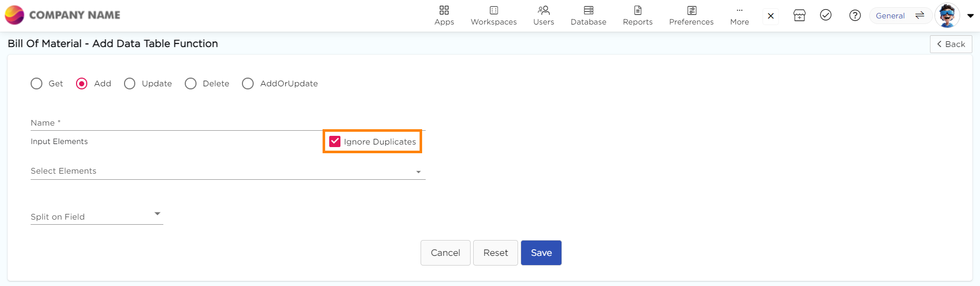
Task: Select the Update radio button
Action: 130,84
